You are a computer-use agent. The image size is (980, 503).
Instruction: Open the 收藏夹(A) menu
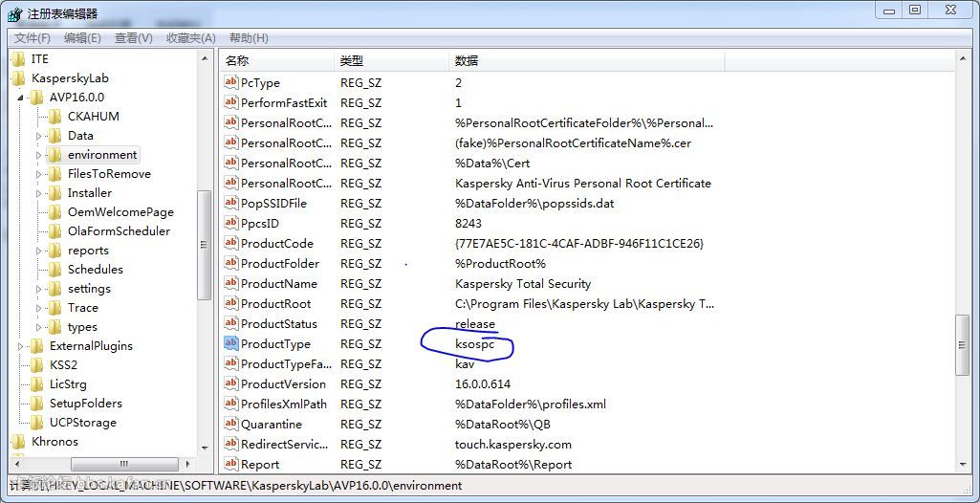coord(191,38)
